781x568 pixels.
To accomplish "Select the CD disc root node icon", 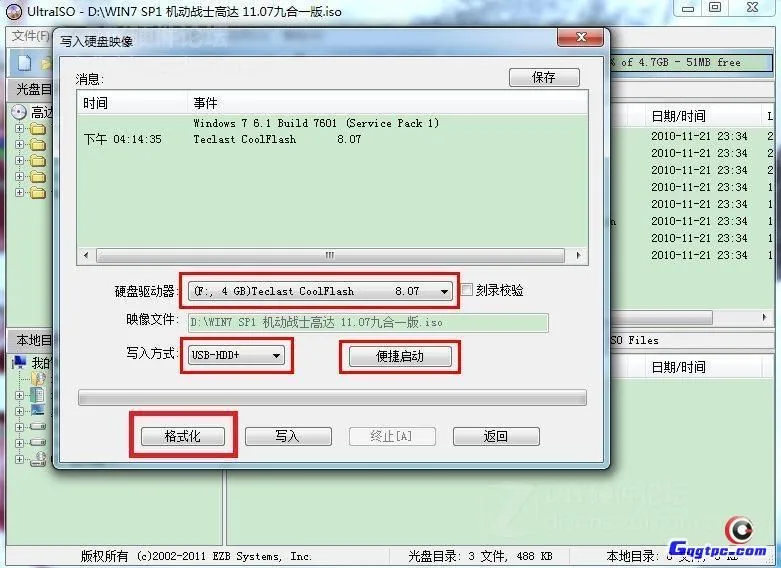I will [x=19, y=112].
